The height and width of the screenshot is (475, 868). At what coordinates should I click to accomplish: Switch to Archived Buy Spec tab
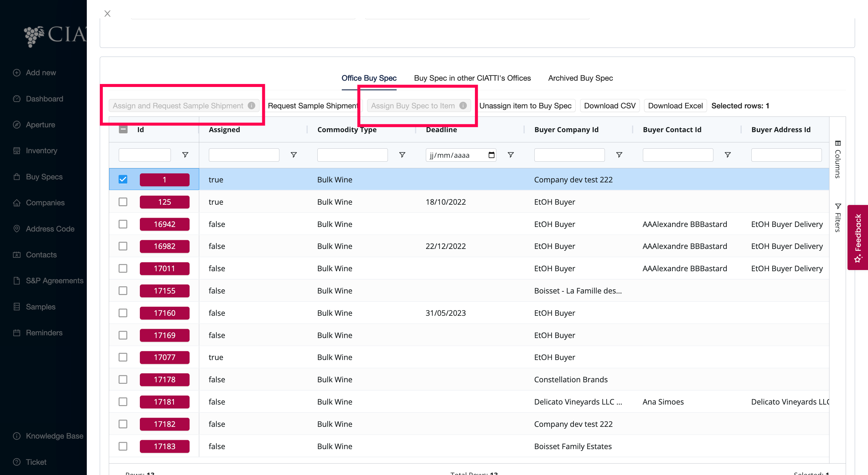[580, 78]
